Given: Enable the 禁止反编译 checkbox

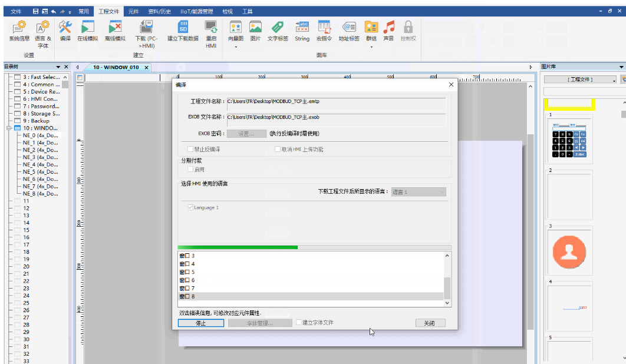Looking at the screenshot, I should (x=190, y=150).
